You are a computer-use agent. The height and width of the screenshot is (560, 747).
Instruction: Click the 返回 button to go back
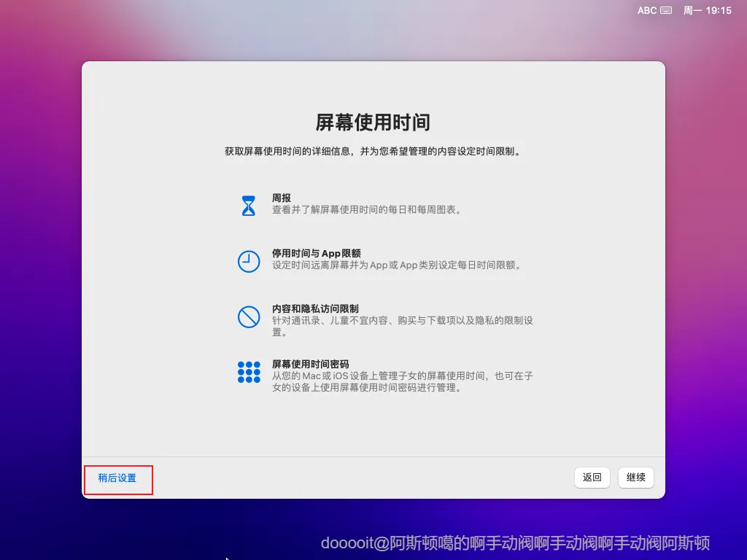pos(592,478)
